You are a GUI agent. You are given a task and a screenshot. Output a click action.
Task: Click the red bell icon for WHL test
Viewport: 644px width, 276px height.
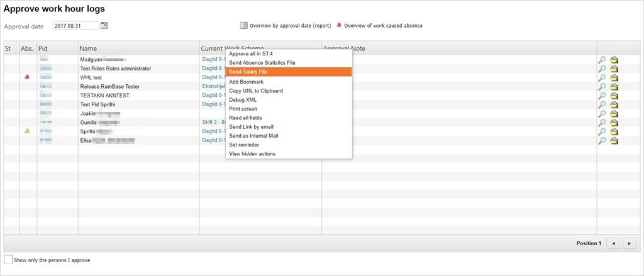27,77
